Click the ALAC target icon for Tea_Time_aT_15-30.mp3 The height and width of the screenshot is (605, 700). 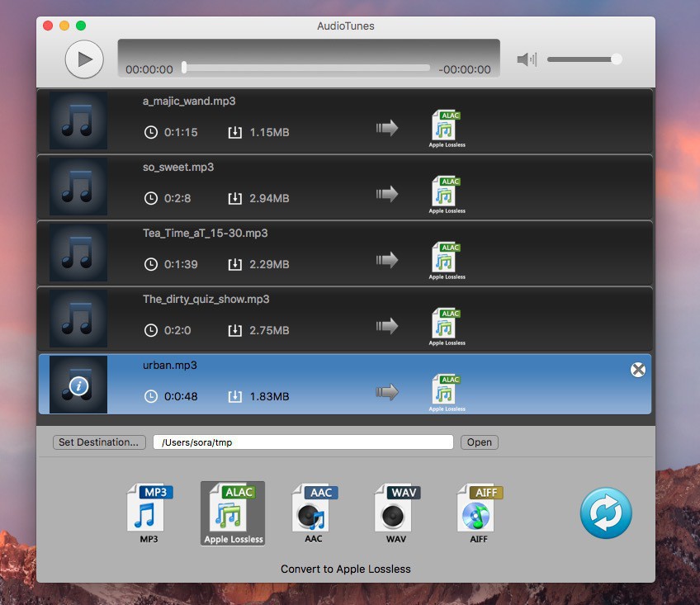pyautogui.click(x=447, y=261)
